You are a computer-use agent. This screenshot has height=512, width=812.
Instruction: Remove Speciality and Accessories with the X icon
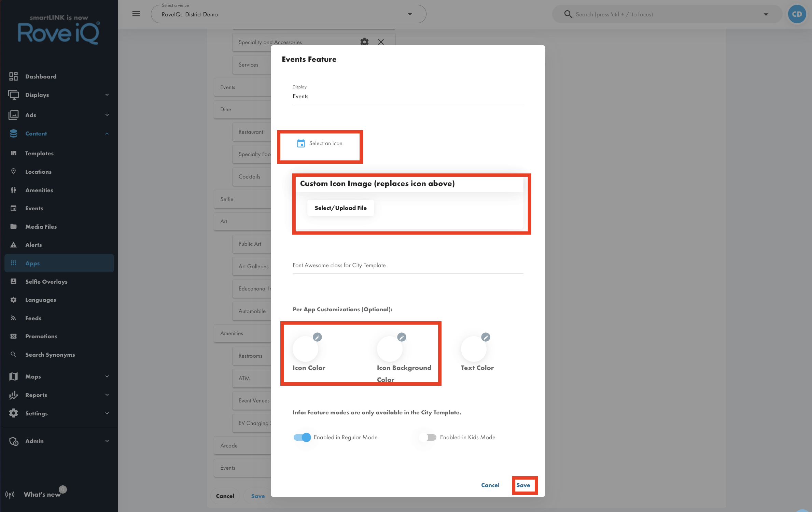(x=381, y=42)
